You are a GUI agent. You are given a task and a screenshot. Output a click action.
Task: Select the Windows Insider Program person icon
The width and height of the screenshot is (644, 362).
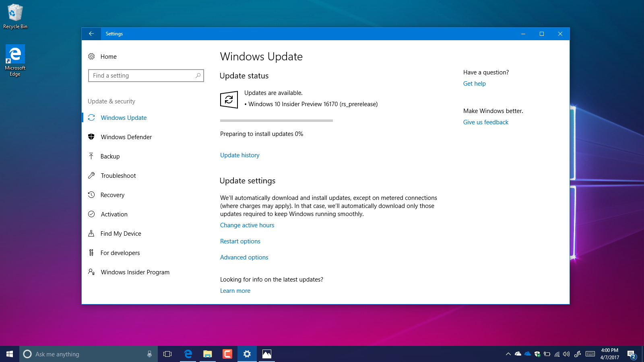pyautogui.click(x=92, y=272)
